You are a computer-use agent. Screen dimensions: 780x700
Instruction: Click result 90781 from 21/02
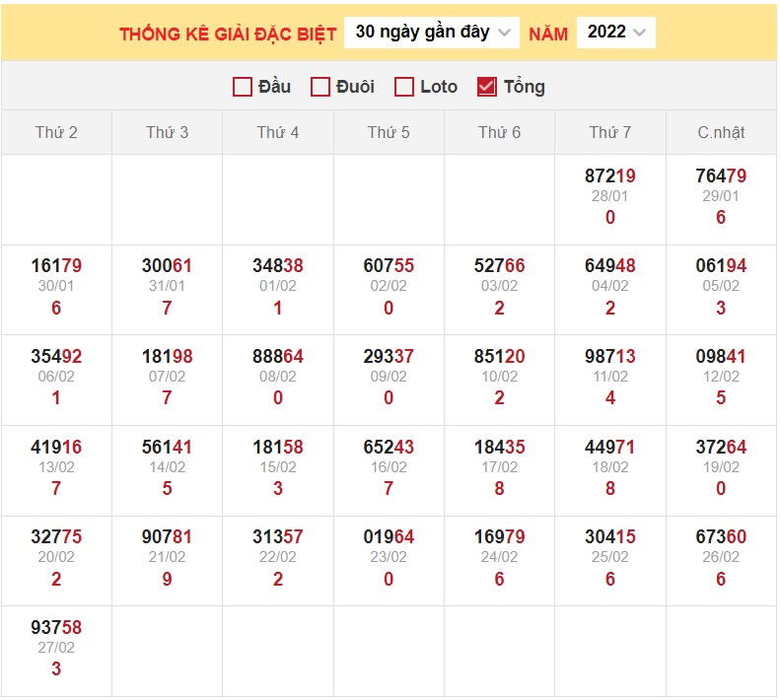(167, 537)
